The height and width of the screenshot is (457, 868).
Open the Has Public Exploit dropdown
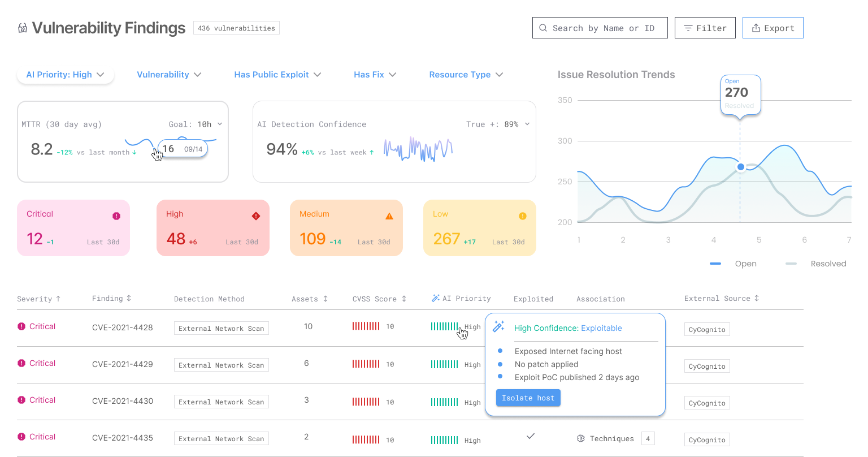click(277, 75)
